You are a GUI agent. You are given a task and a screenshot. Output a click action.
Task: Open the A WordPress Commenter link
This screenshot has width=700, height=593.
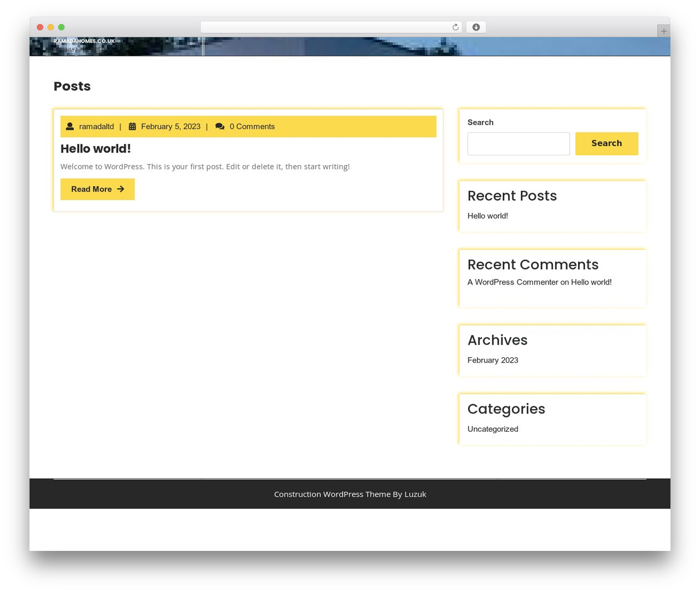[513, 282]
